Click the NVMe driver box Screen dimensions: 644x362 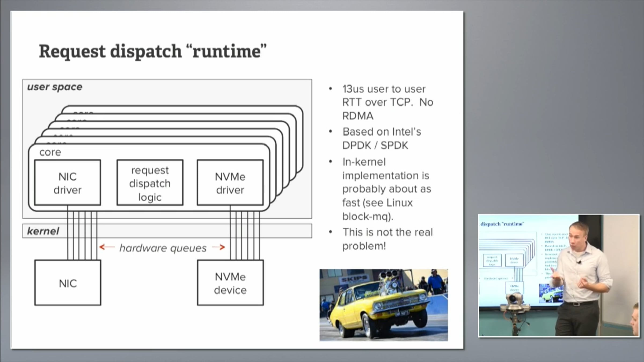(x=230, y=183)
